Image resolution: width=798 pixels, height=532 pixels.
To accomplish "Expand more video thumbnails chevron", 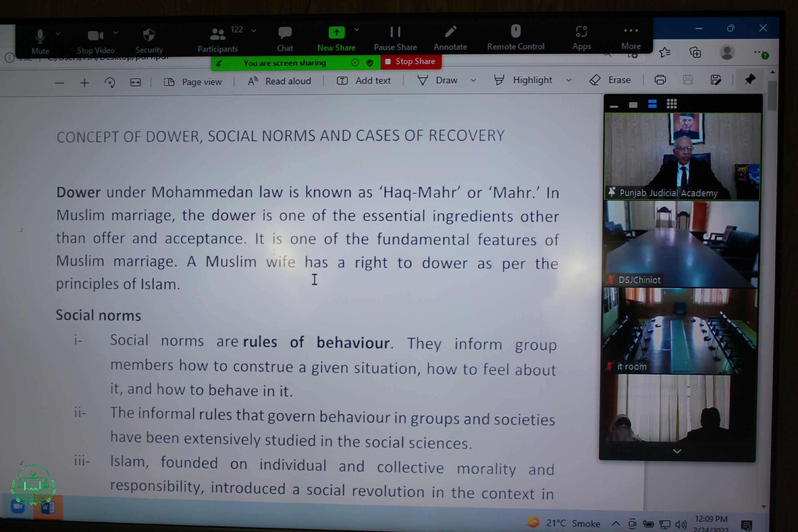I will [x=677, y=451].
